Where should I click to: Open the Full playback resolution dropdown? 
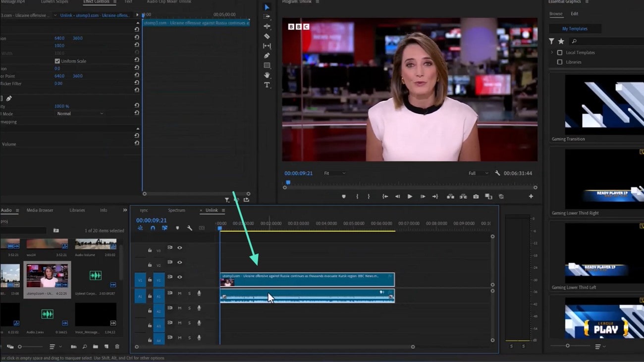coord(479,173)
